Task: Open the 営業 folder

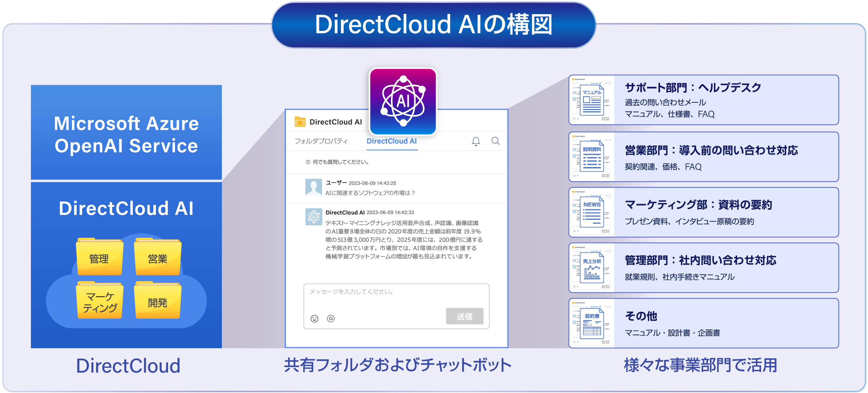Action: click(158, 257)
